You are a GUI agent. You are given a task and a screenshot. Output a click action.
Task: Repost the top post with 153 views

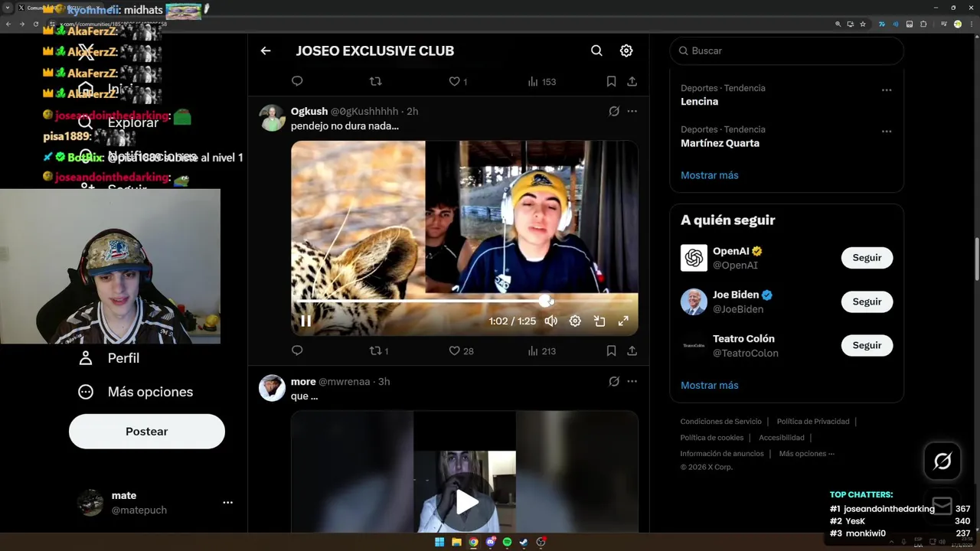(375, 81)
